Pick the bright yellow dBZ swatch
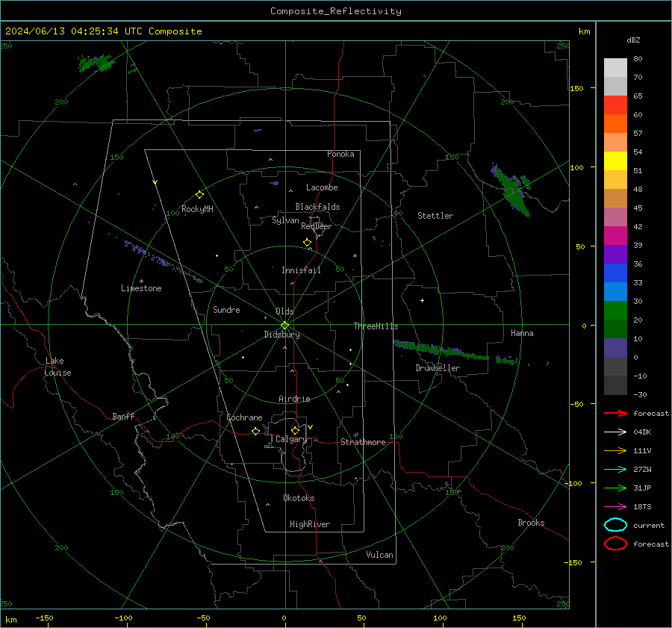 (x=615, y=161)
